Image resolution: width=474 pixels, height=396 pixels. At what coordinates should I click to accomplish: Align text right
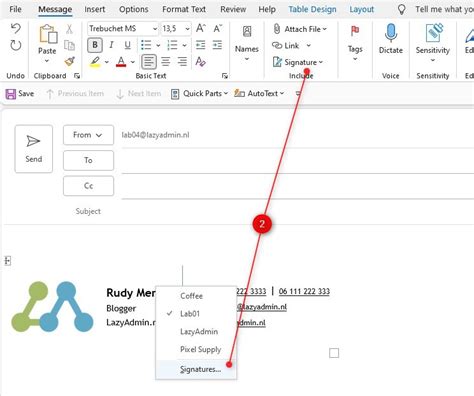coord(182,62)
